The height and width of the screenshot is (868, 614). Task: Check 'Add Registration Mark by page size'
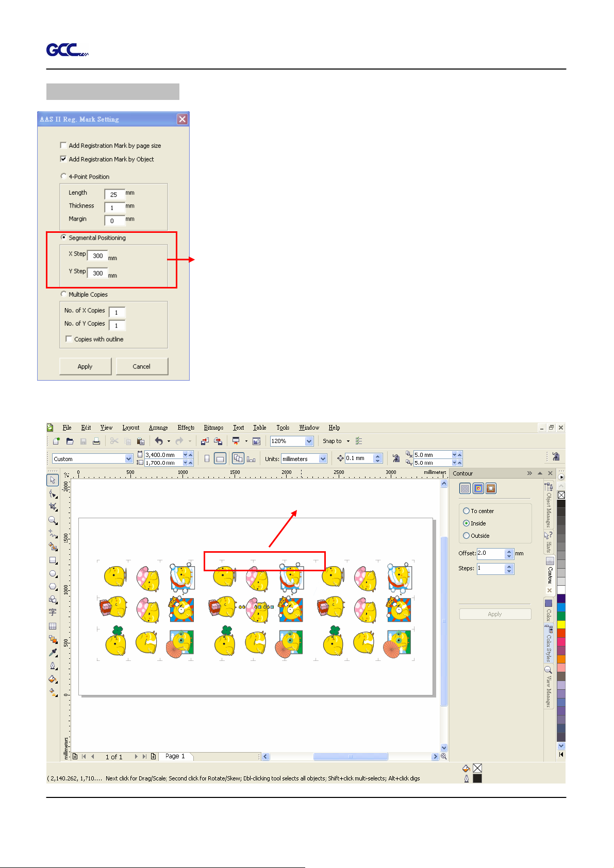63,145
